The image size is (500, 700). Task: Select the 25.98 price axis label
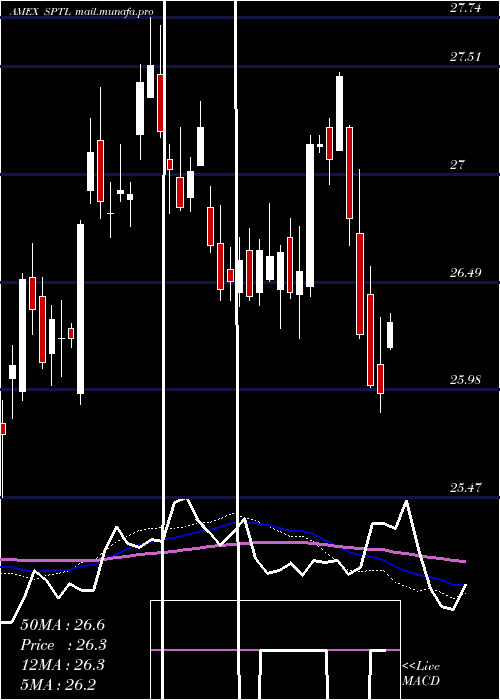(466, 380)
